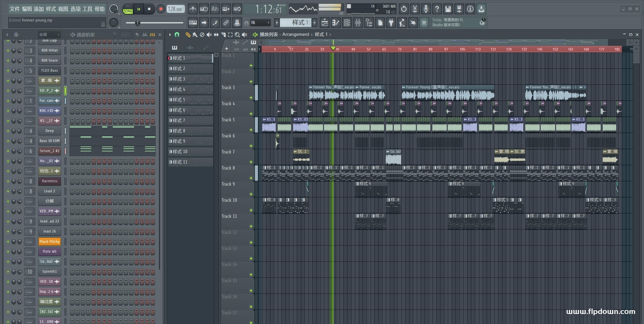Open the Harmless channel button
This screenshot has height=324, width=644.
pyautogui.click(x=49, y=181)
